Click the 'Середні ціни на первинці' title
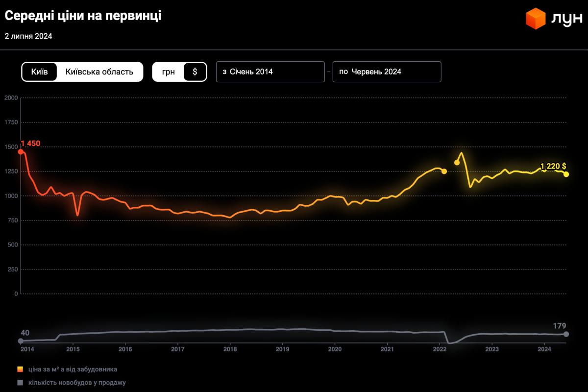588x392 pixels. [x=83, y=16]
